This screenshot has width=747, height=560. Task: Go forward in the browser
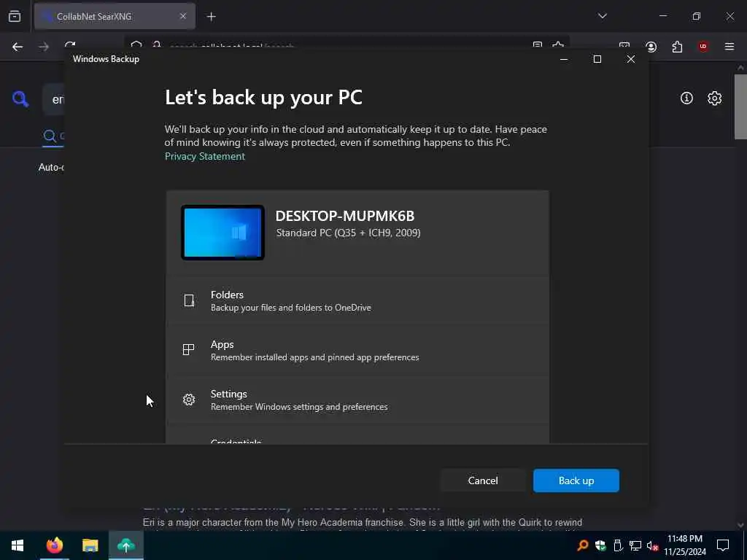point(44,47)
